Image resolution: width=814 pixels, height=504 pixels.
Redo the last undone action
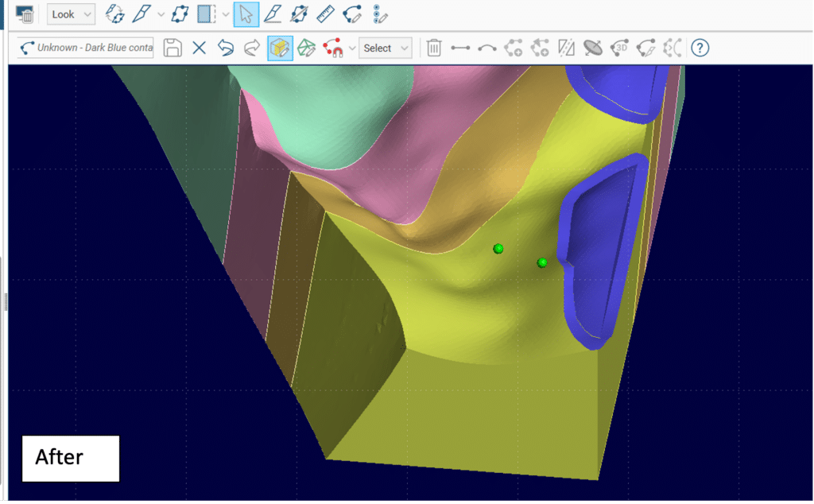(x=252, y=48)
